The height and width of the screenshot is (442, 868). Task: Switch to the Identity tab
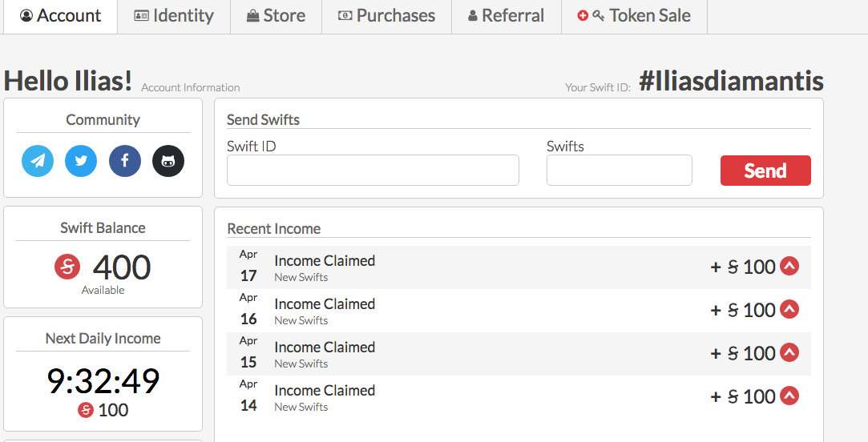[x=174, y=16]
